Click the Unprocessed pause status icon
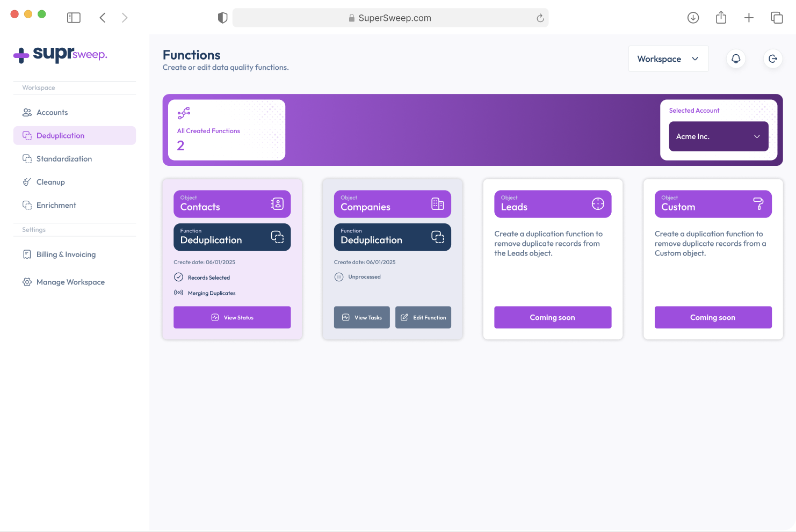The width and height of the screenshot is (796, 532). (339, 277)
